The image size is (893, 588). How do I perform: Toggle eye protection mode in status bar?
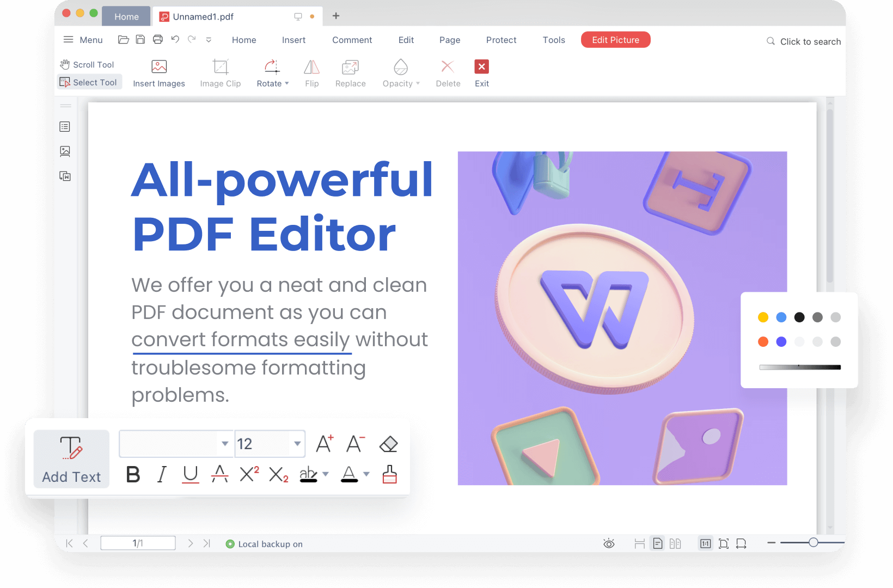(609, 543)
